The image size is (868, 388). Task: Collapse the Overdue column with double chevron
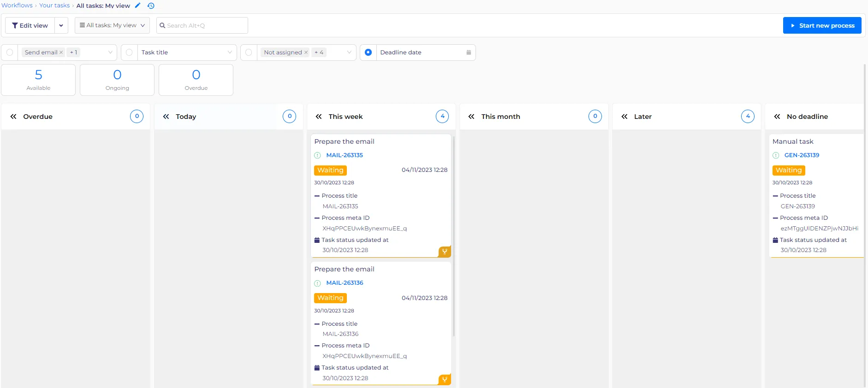point(13,117)
